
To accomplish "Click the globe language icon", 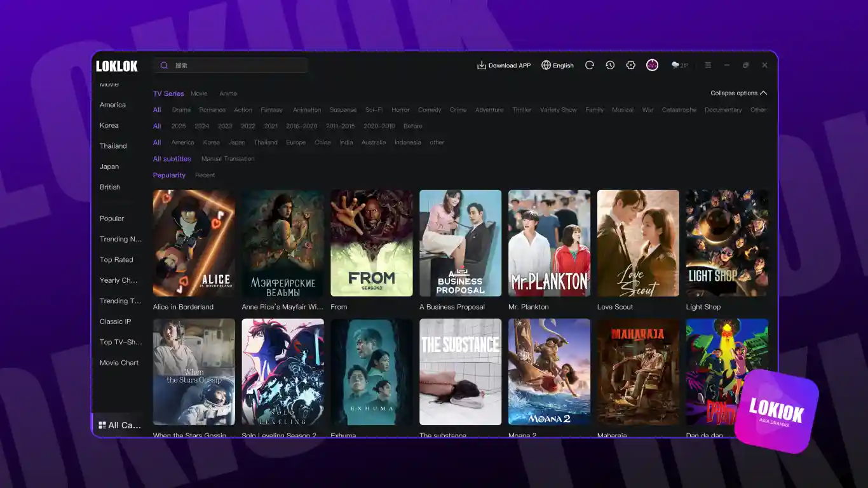I will tap(546, 65).
